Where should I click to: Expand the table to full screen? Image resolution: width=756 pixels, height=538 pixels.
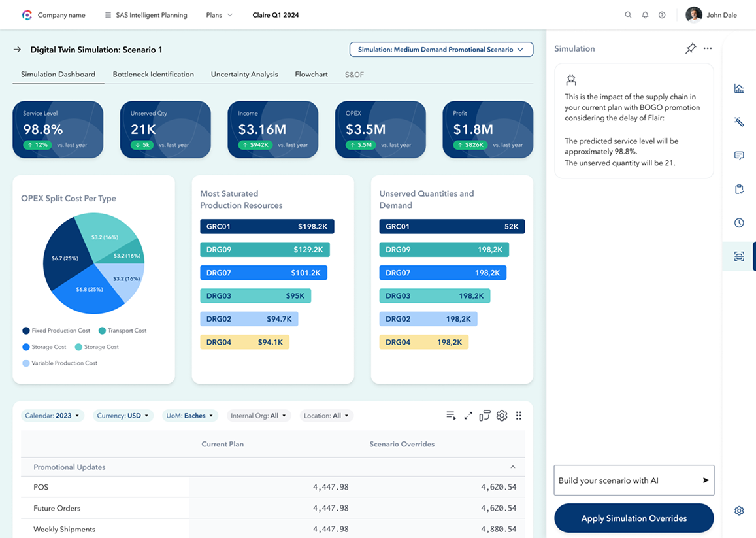[468, 416]
